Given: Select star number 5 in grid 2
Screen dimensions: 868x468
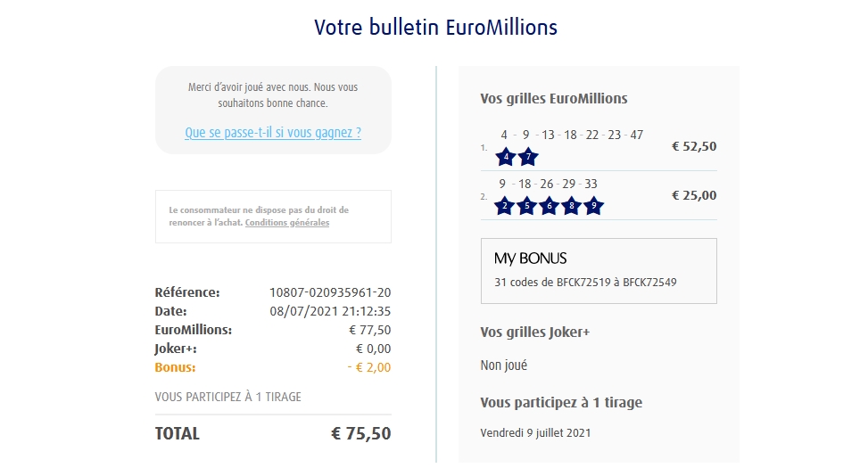Looking at the screenshot, I should click(527, 206).
